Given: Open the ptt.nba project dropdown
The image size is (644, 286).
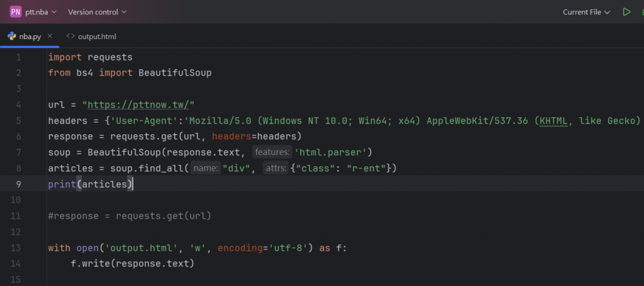Looking at the screenshot, I should (x=40, y=12).
